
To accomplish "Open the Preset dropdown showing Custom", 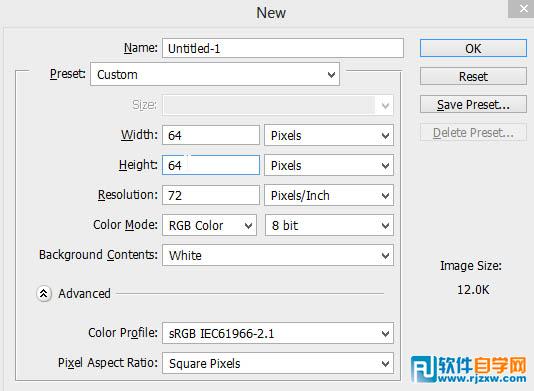I will tap(215, 74).
